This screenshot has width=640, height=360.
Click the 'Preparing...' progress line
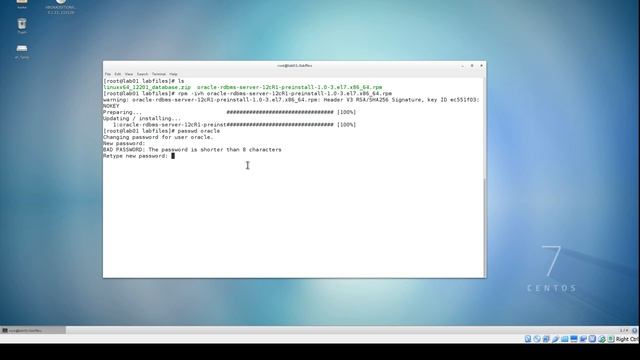[229, 112]
